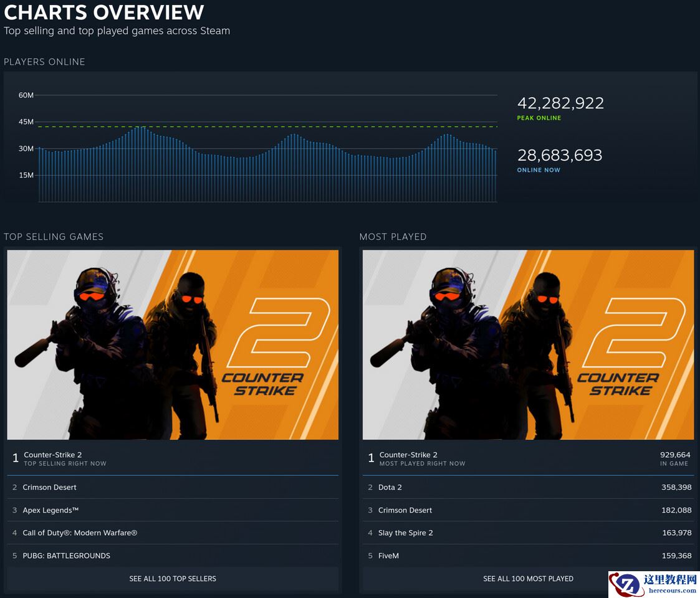
Task: Select Slay the Spire 2 entry
Action: coord(406,533)
